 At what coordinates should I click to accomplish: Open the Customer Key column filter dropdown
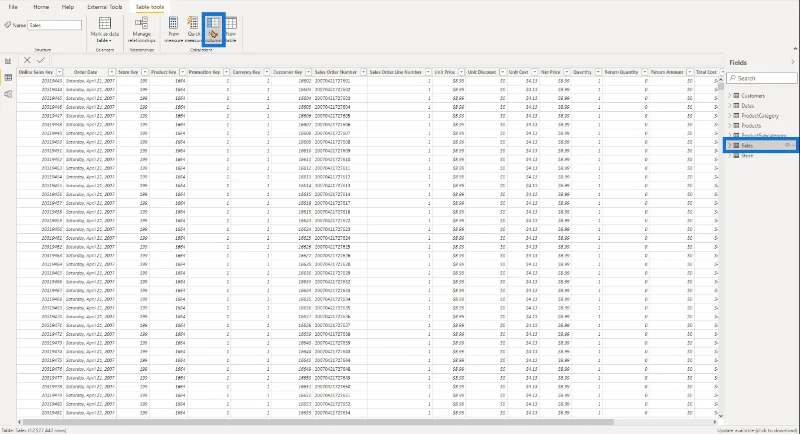point(308,72)
